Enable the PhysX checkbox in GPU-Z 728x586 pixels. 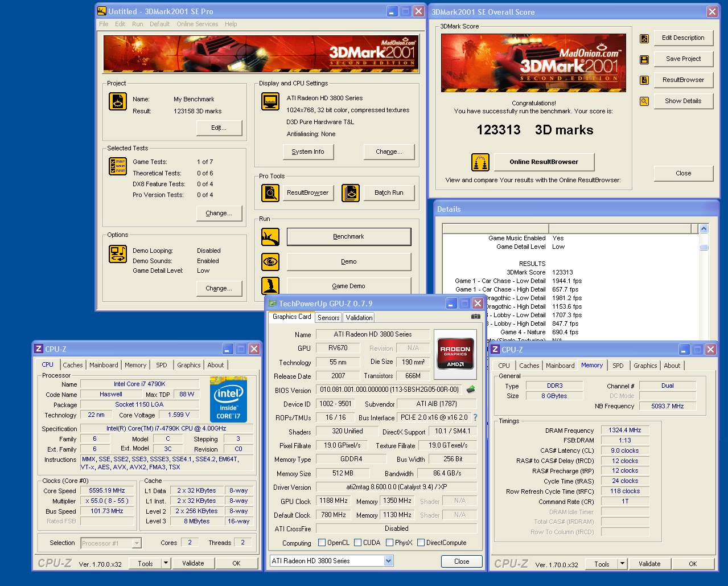coord(389,543)
